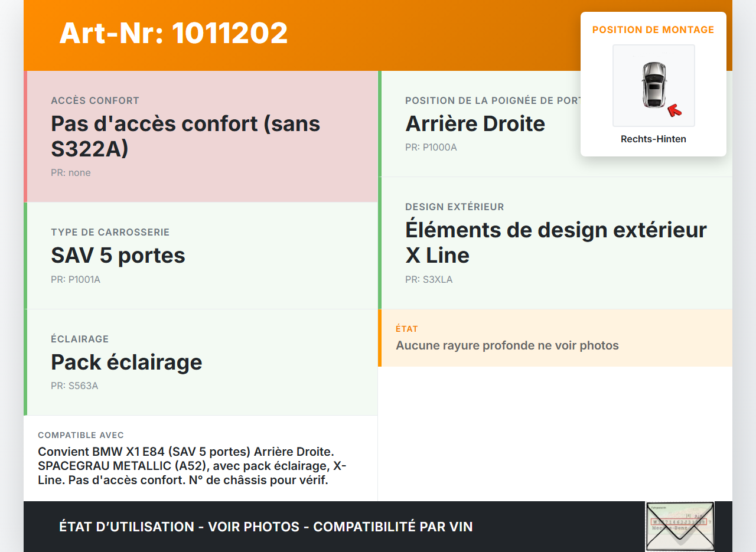
Task: Click the 'POSITION DE MONTAGE' heading
Action: (653, 30)
